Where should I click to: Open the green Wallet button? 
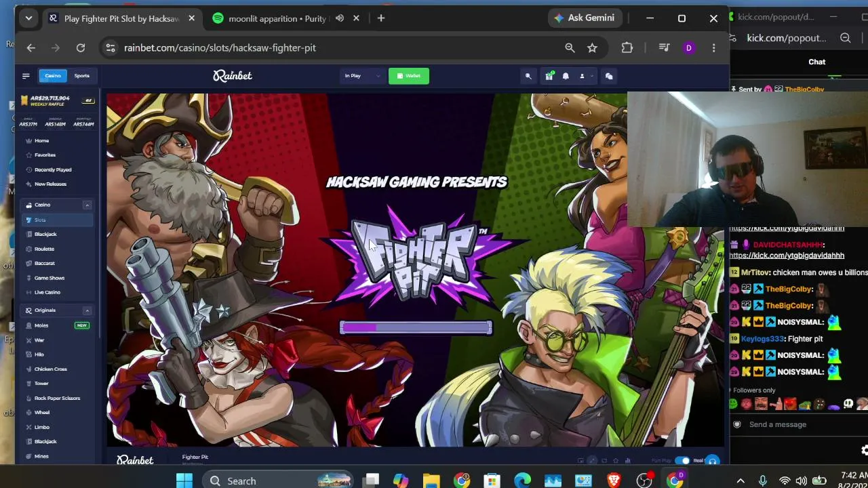(409, 76)
